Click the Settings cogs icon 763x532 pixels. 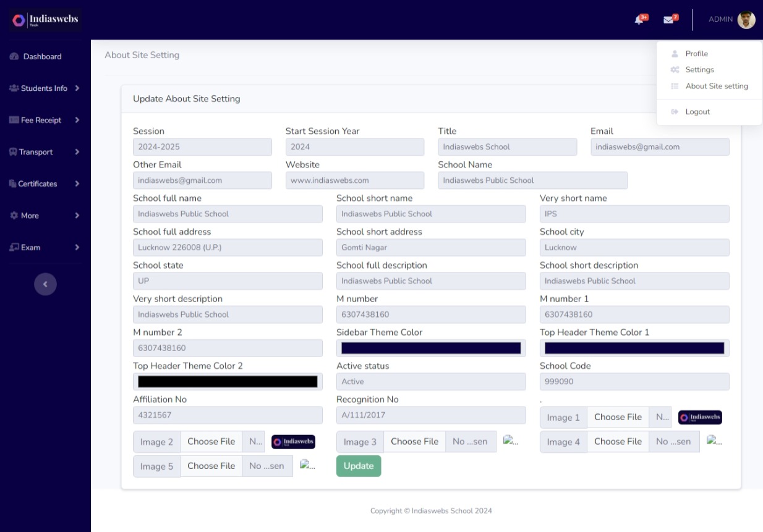coord(675,70)
